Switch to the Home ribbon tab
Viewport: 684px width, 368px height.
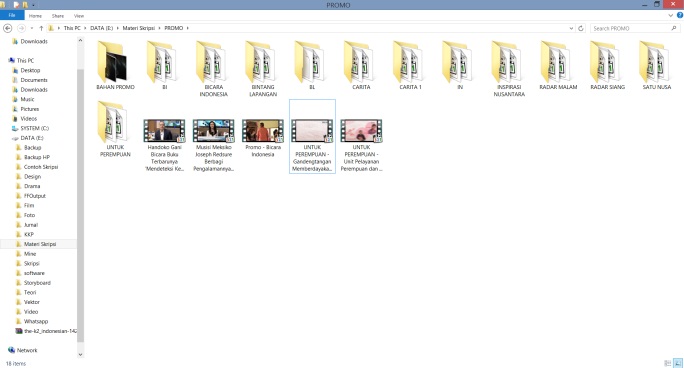[x=35, y=16]
